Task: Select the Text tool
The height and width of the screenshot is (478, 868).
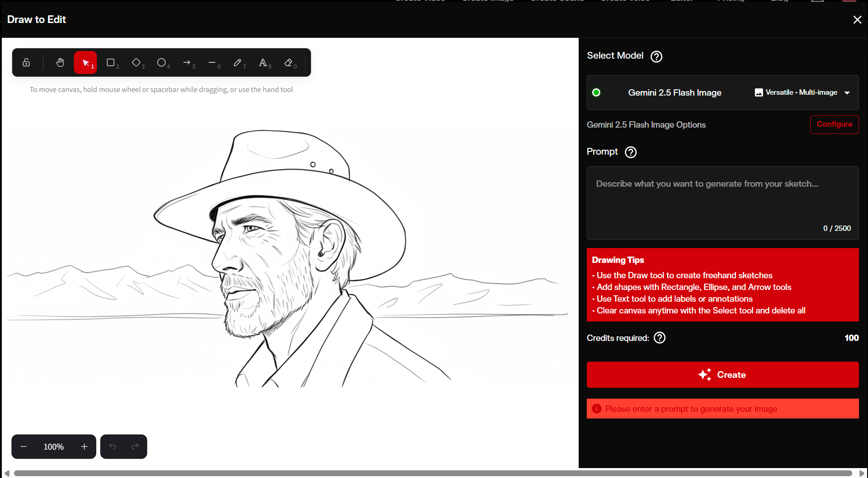Action: [264, 62]
